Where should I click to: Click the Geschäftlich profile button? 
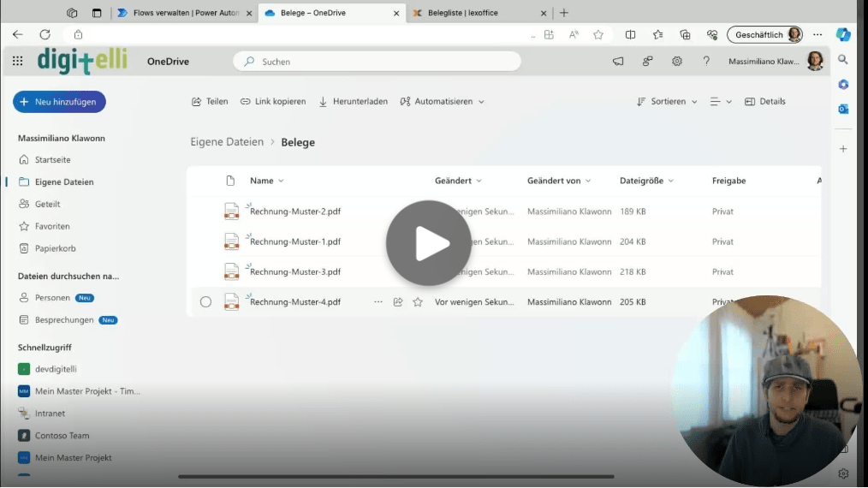pos(765,34)
